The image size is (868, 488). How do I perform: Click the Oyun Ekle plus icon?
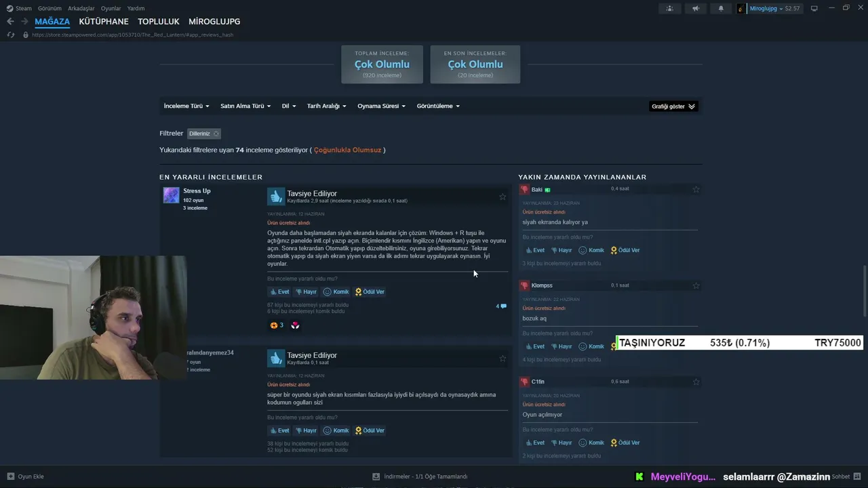pyautogui.click(x=10, y=476)
